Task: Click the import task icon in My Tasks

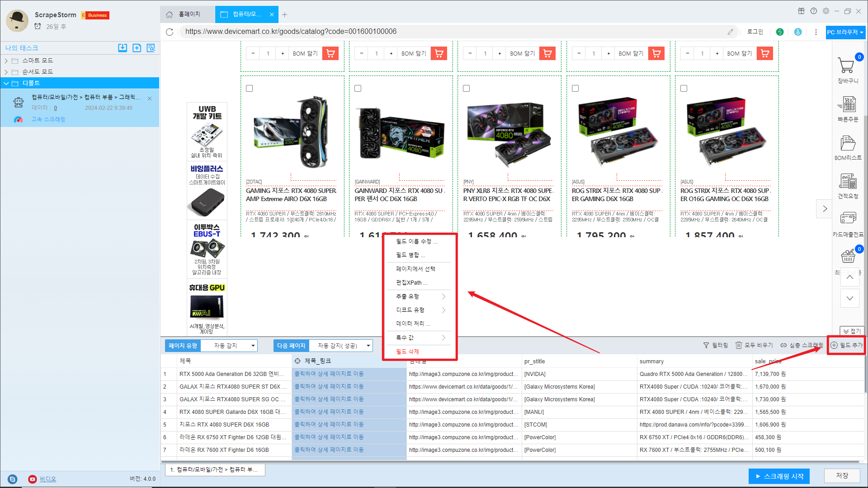Action: click(123, 48)
